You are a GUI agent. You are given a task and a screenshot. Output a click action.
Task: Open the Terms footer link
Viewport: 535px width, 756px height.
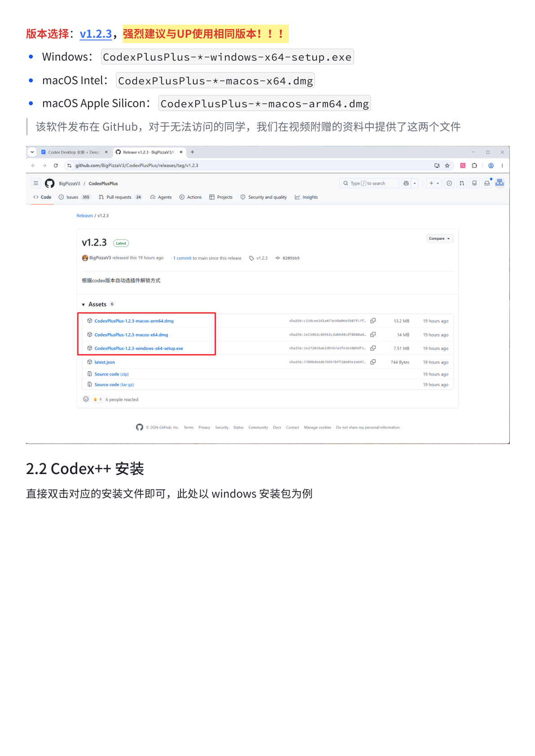click(189, 427)
